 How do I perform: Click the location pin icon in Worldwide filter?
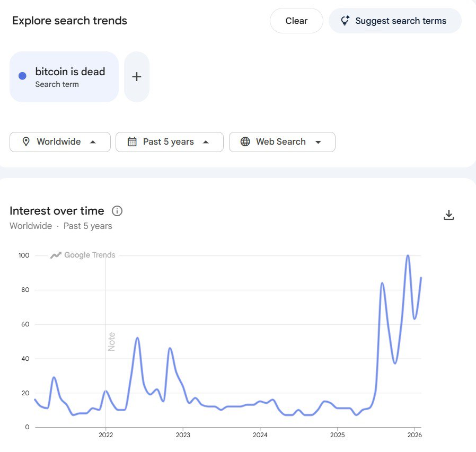click(x=25, y=142)
